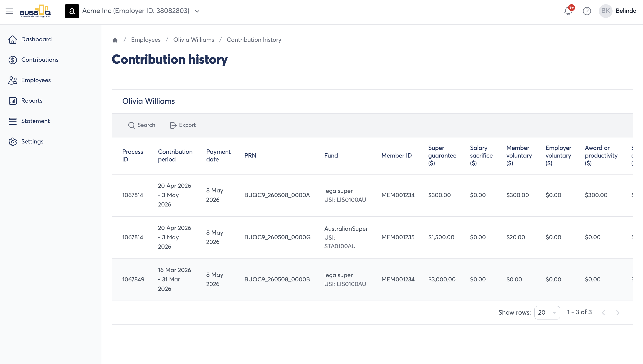Open Settings in sidebar
Screen dimensions: 643x364
pos(32,142)
